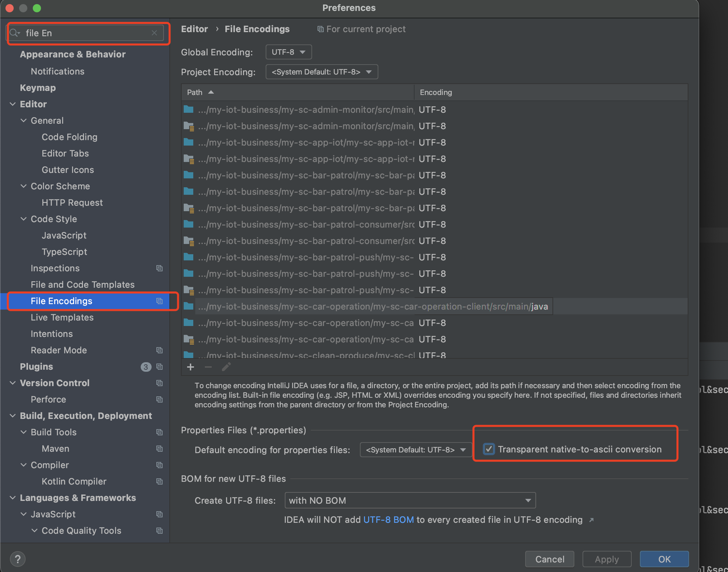Click project-level icon next to Inspections

159,268
